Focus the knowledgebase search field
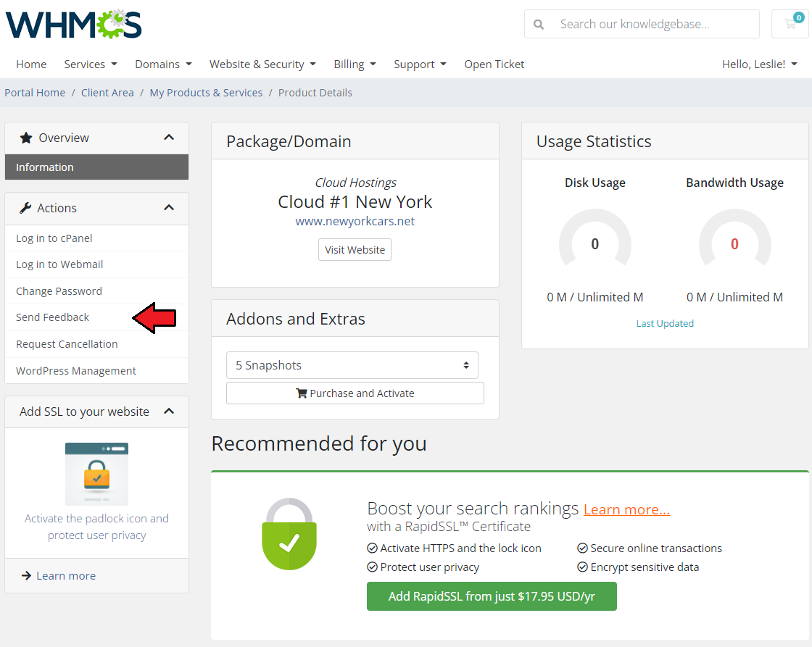The image size is (812, 647). click(642, 24)
